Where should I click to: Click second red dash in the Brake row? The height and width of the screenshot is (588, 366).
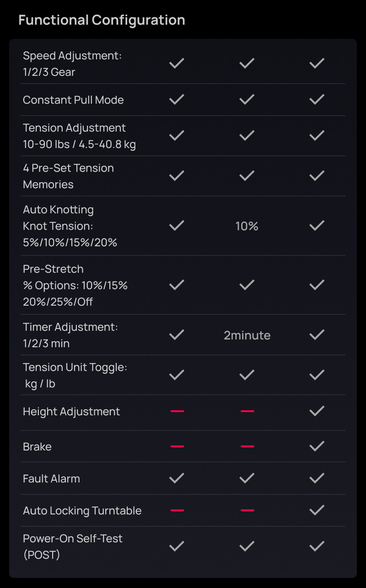pos(247,446)
